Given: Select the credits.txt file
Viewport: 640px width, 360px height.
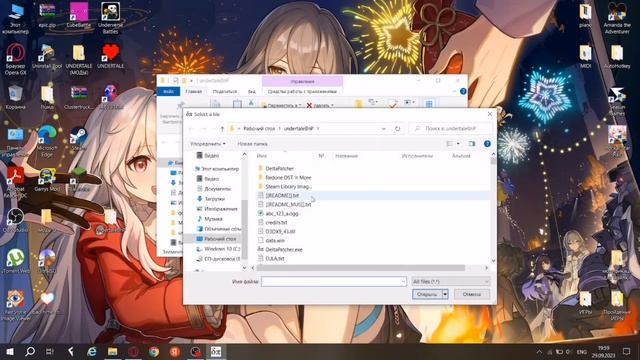Looking at the screenshot, I should (273, 222).
